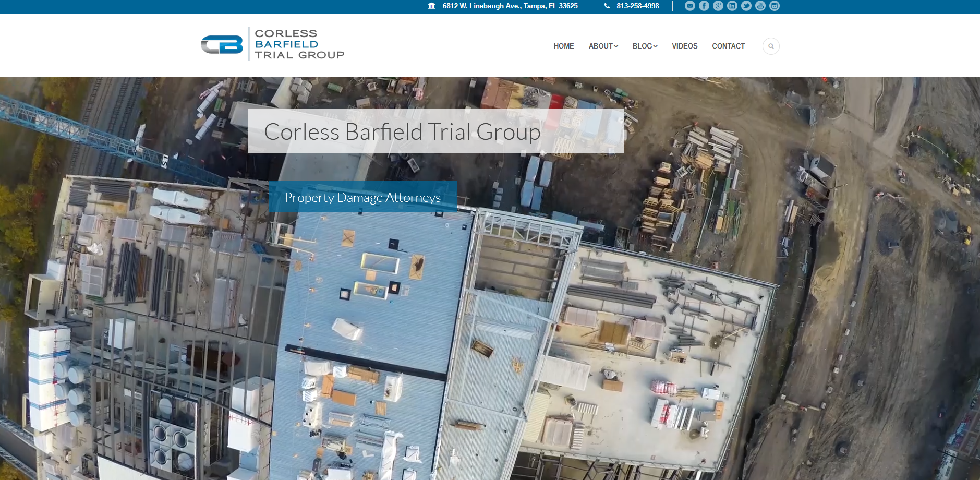Click the 6812 W. Linebaugh Ave. address
Screen dimensions: 980x480
click(510, 6)
